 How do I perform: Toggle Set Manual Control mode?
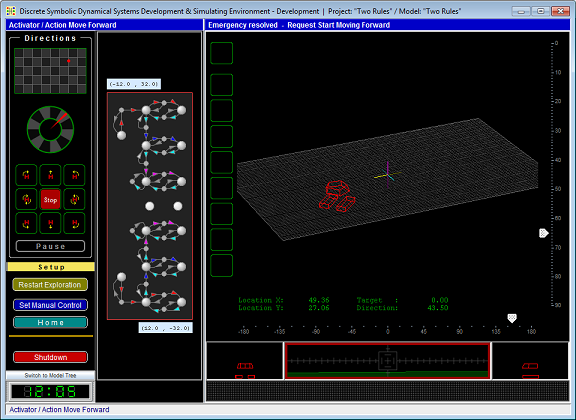point(50,305)
